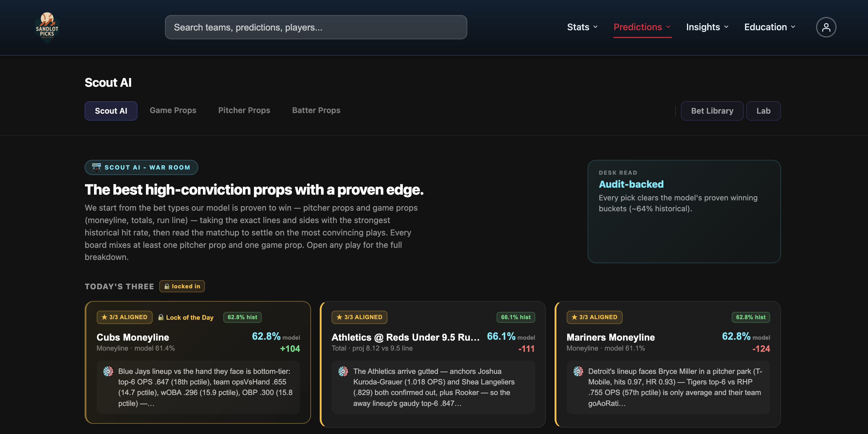868x434 pixels.
Task: Click the Scout AI icon in Athletics analysis
Action: [343, 371]
